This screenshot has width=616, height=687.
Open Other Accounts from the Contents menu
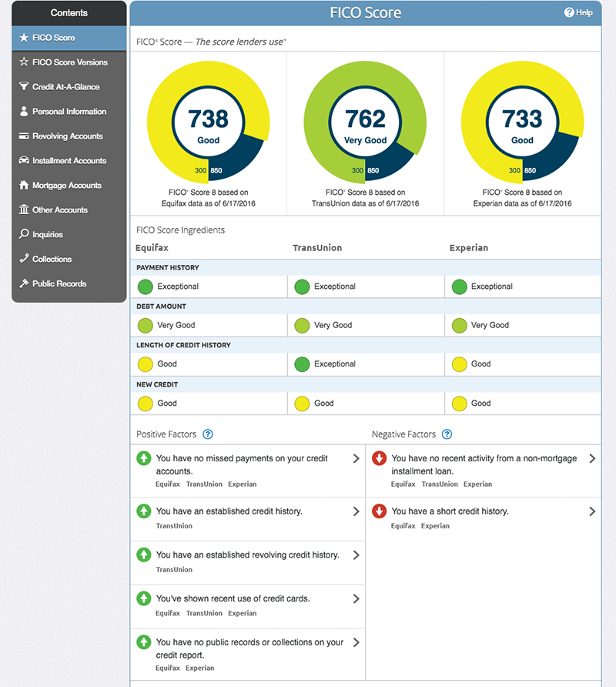[x=59, y=210]
